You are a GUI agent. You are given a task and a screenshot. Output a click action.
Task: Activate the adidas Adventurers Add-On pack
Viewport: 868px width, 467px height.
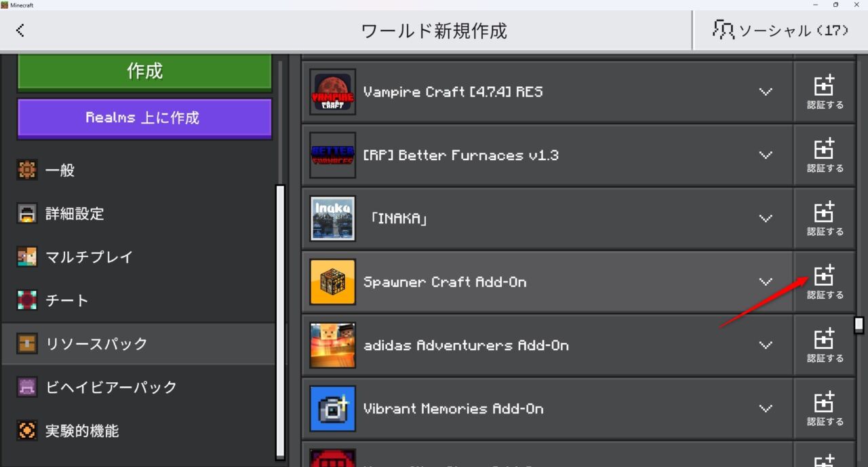click(825, 345)
